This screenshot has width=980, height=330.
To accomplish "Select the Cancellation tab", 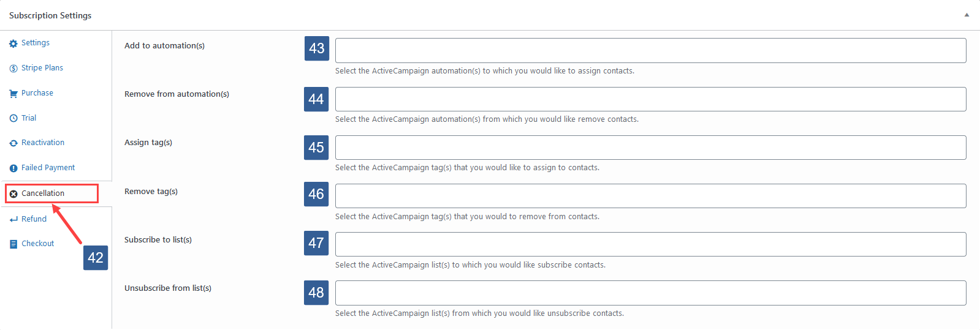I will tap(43, 193).
